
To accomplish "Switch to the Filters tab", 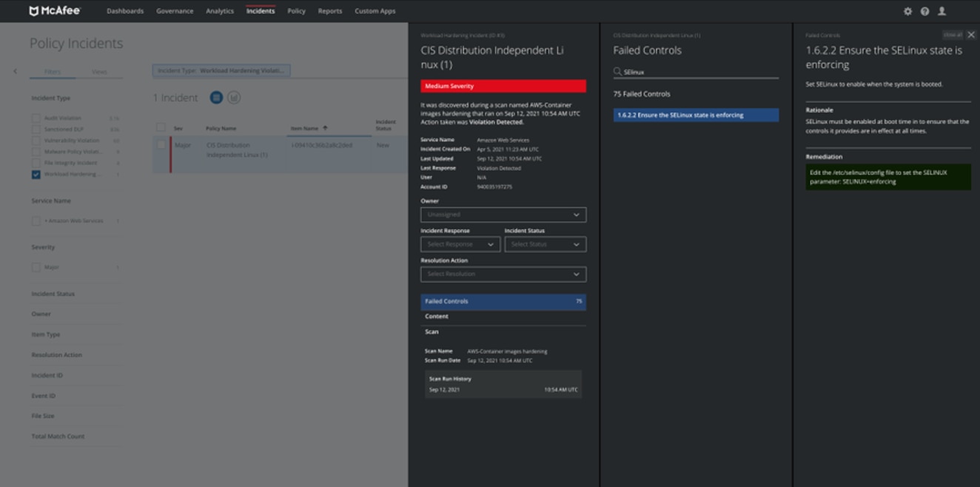I will 53,72.
